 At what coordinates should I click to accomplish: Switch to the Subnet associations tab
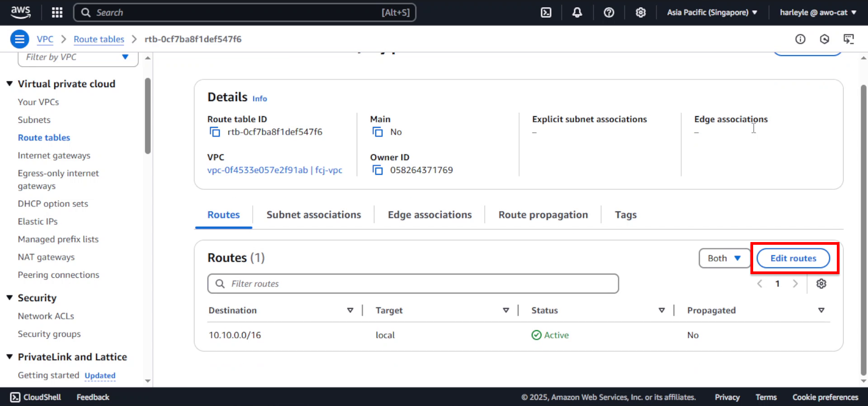[314, 215]
